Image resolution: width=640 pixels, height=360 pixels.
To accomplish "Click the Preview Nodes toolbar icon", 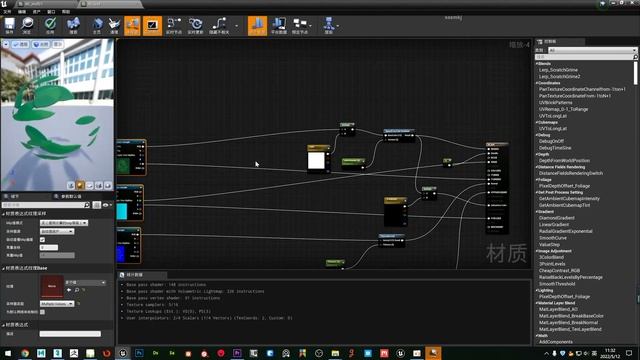I will (x=300, y=26).
